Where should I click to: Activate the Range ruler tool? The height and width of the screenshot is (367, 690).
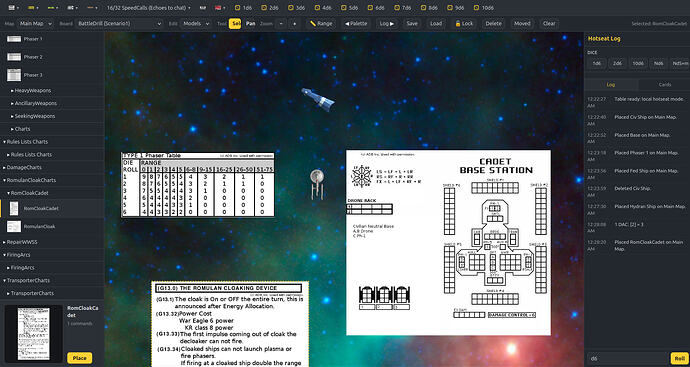[321, 23]
